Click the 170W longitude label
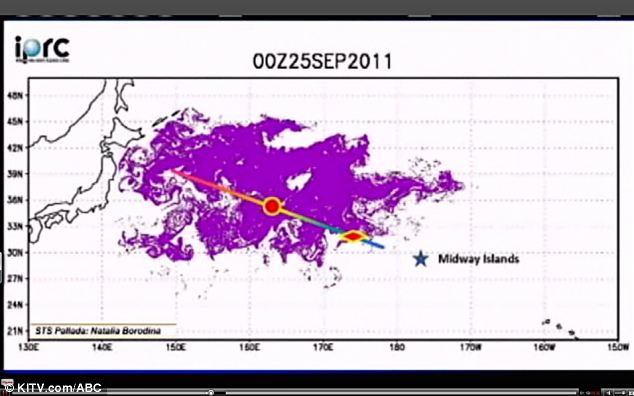This screenshot has width=634, height=396. pos(471,347)
